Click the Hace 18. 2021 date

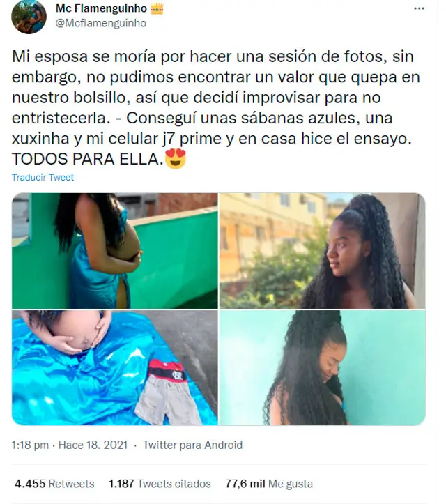(93, 445)
